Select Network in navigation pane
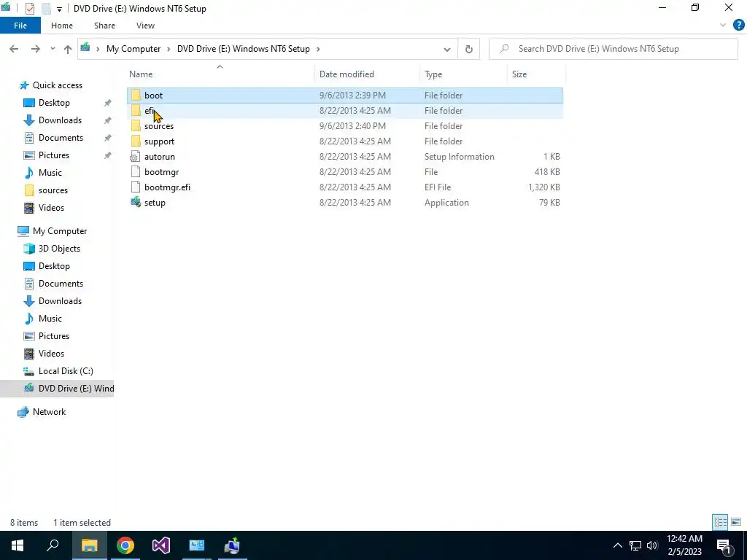Viewport: 747px width, 560px height. 49,412
